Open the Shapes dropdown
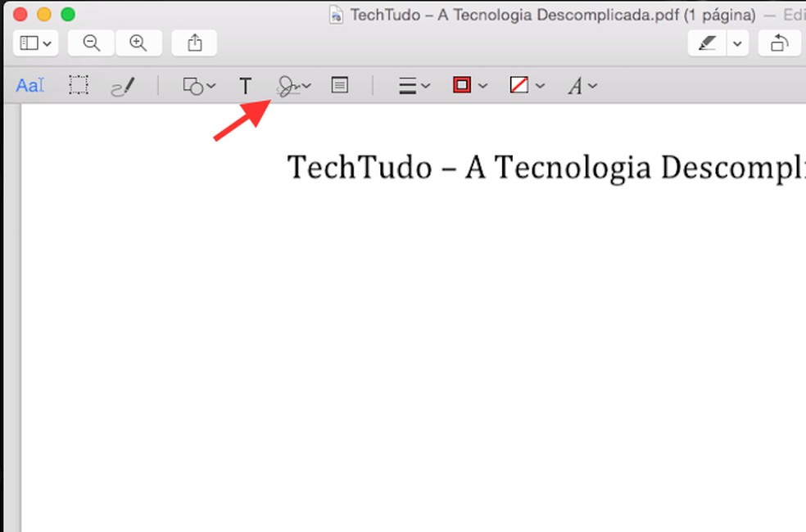806x532 pixels. click(197, 85)
